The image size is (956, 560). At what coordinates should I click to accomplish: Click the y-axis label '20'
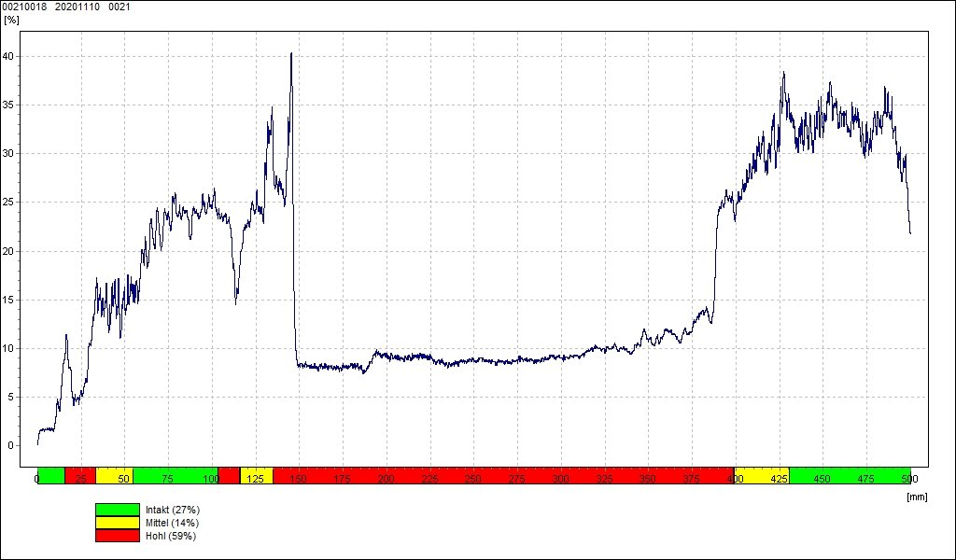coord(7,251)
